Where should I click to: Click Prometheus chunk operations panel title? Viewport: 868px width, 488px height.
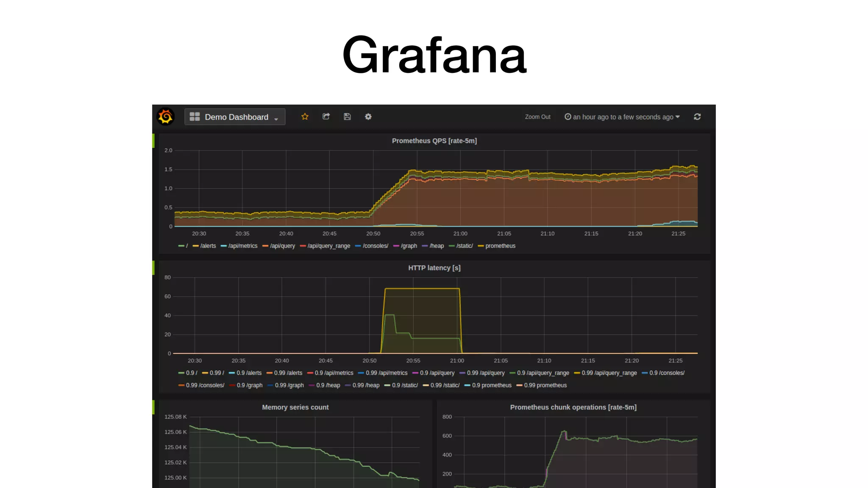573,407
